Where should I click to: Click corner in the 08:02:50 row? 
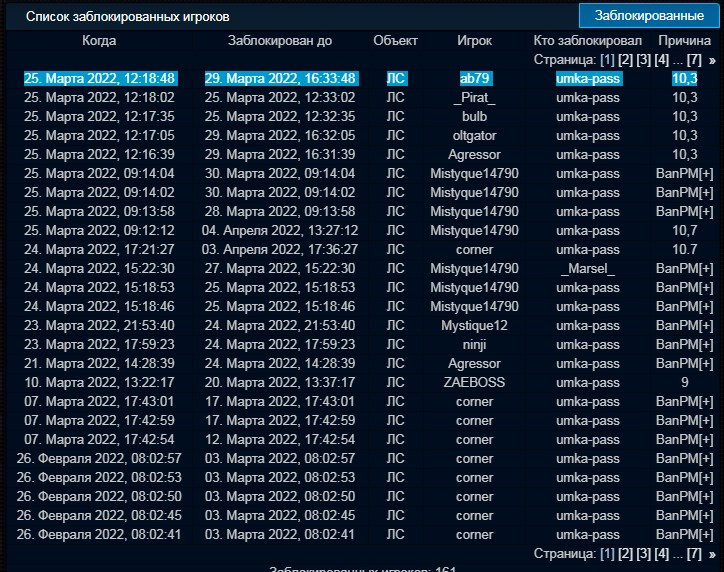tap(474, 496)
